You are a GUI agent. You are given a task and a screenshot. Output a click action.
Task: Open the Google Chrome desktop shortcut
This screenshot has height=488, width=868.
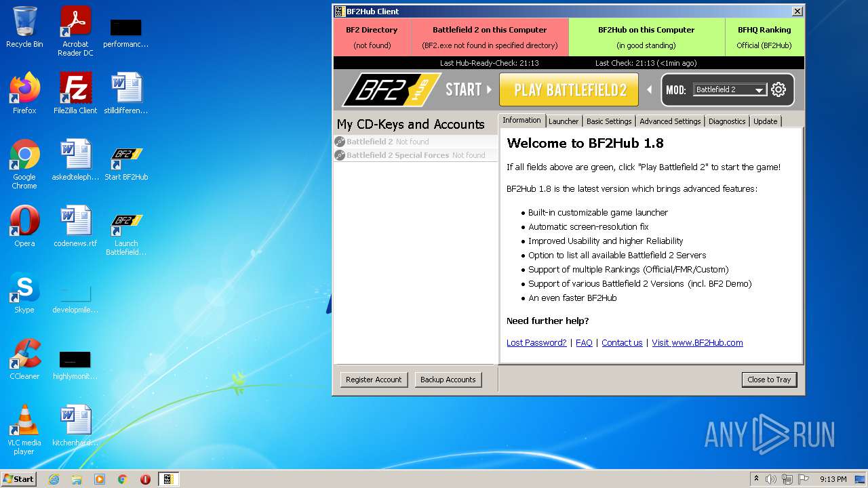[x=24, y=164]
